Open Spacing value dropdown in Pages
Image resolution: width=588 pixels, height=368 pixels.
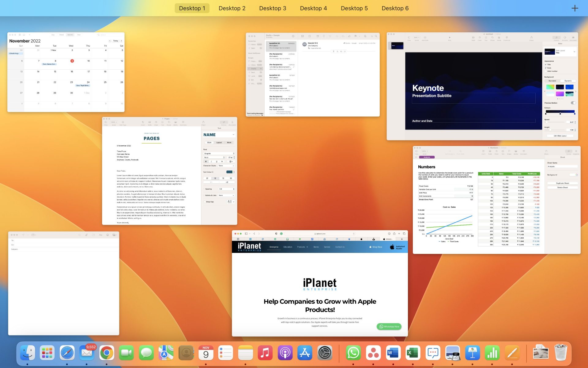[227, 189]
